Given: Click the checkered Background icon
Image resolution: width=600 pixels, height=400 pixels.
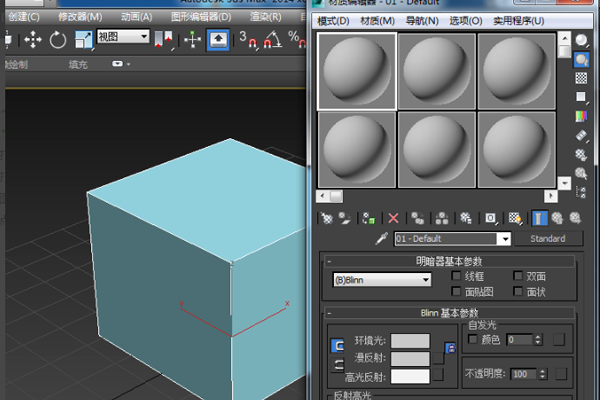Looking at the screenshot, I should click(x=581, y=79).
